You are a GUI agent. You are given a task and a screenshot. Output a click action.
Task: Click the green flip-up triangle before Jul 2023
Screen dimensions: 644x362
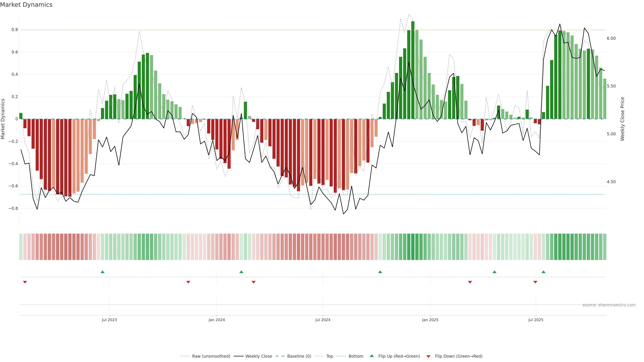[x=102, y=272]
